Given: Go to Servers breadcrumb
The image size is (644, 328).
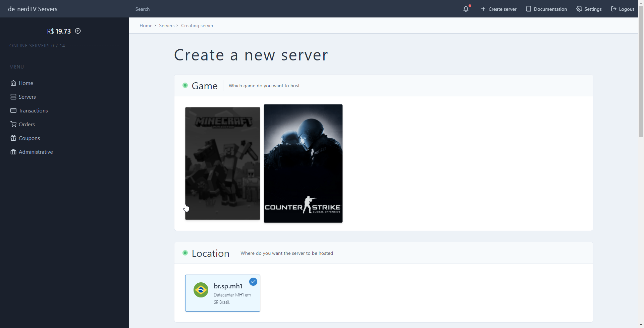Looking at the screenshot, I should pos(167,26).
